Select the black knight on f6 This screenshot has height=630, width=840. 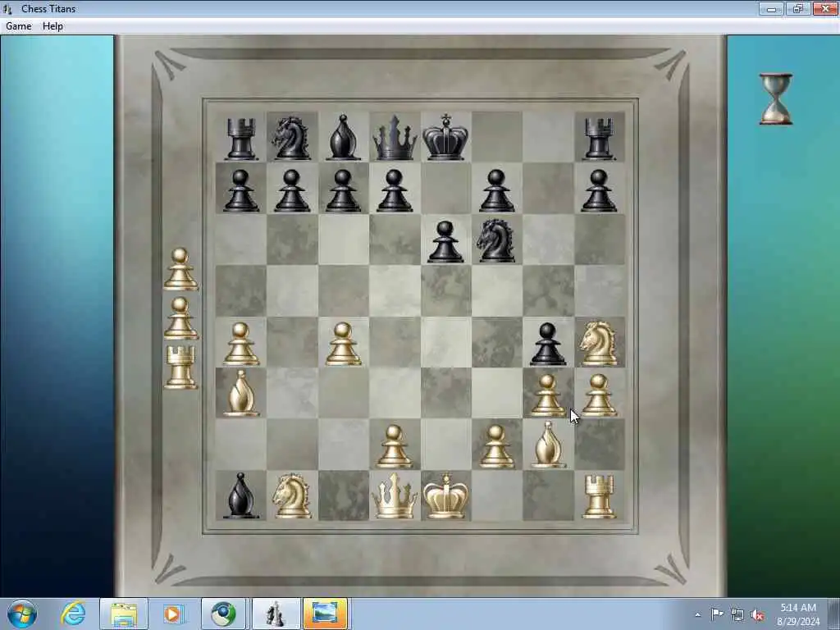pos(496,241)
